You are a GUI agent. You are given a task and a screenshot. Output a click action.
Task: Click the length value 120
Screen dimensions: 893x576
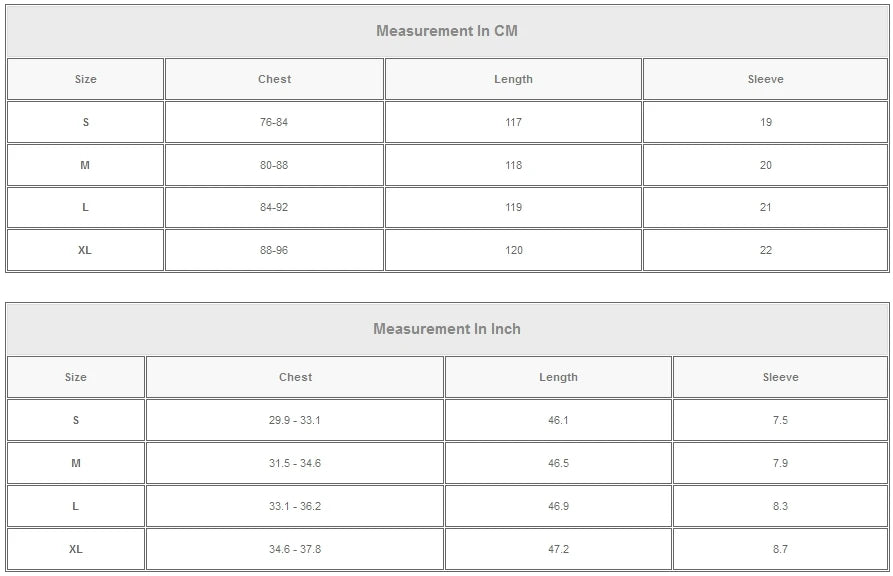[513, 250]
